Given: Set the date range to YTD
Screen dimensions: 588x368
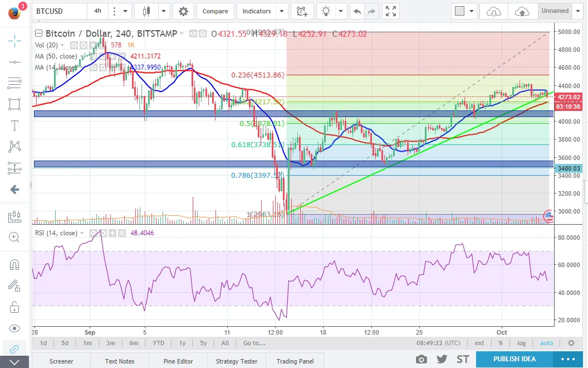Looking at the screenshot, I should tap(158, 343).
